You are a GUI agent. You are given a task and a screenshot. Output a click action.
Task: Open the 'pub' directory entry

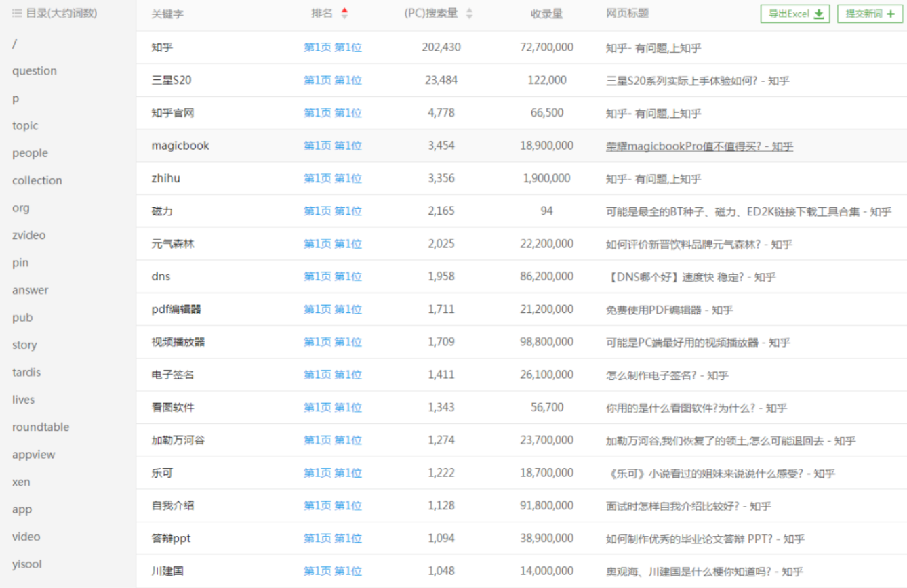pos(22,318)
